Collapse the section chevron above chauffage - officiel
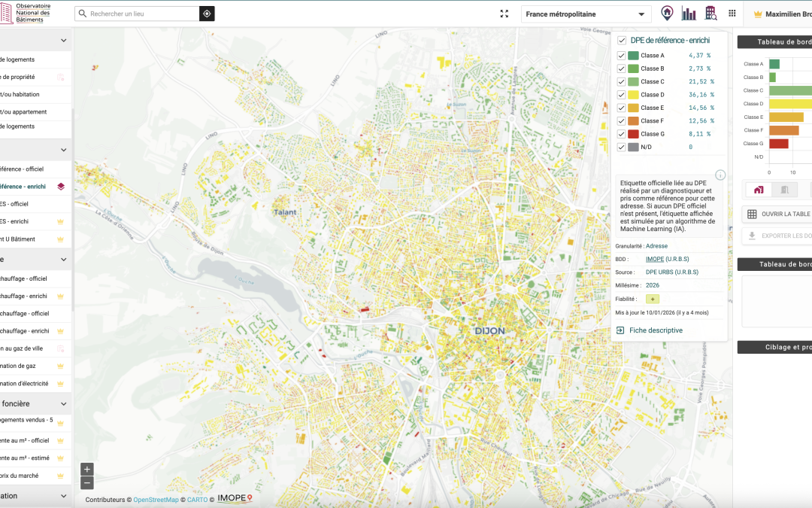The image size is (812, 508). (63, 259)
